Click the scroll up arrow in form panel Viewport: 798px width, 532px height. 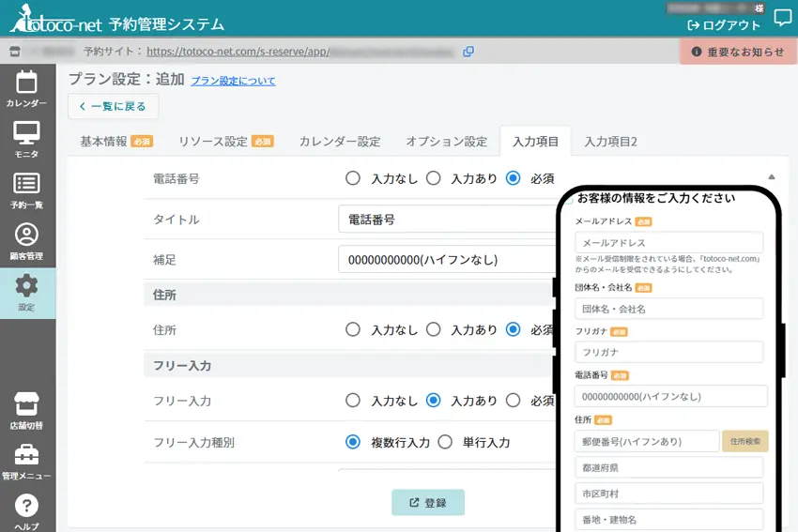(x=771, y=177)
